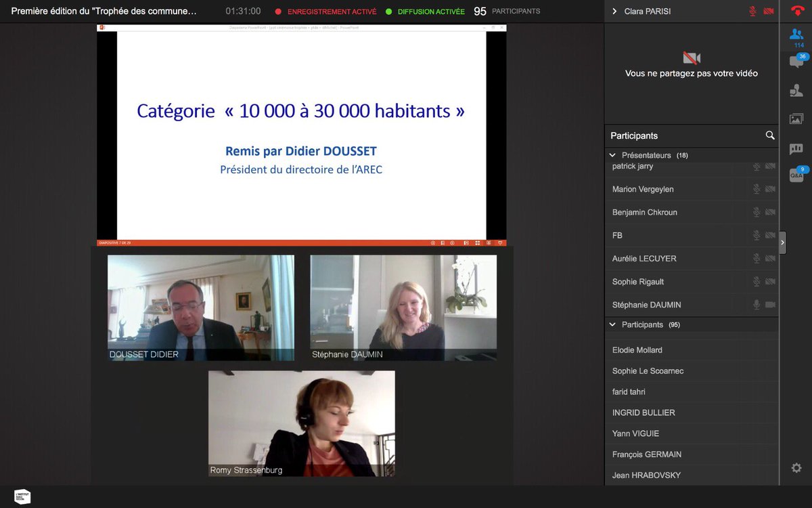The height and width of the screenshot is (508, 812).
Task: Open the presenter tools sidebar icon
Action: point(796,90)
